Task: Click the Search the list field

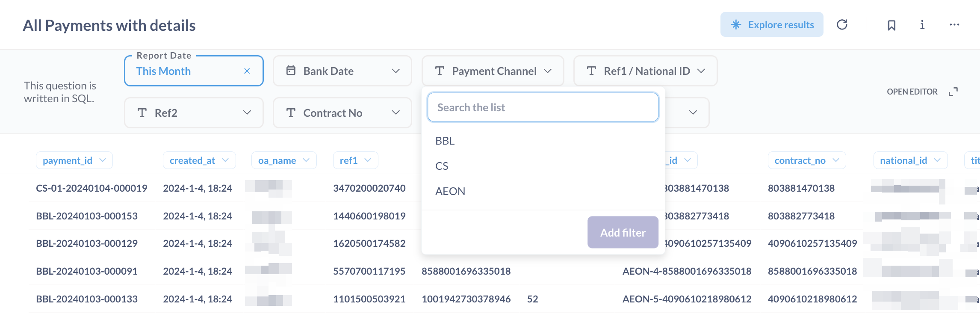Action: [x=543, y=107]
